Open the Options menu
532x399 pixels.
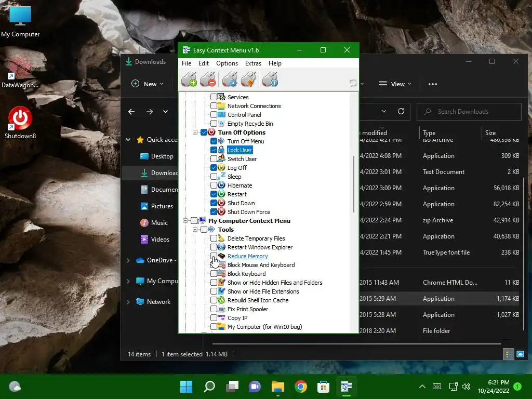pos(227,63)
